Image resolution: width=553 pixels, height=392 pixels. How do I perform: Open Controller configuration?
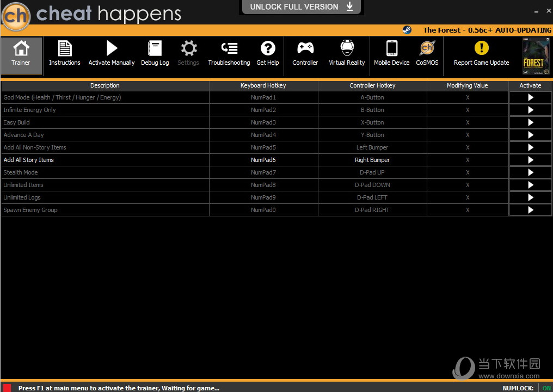pyautogui.click(x=305, y=53)
